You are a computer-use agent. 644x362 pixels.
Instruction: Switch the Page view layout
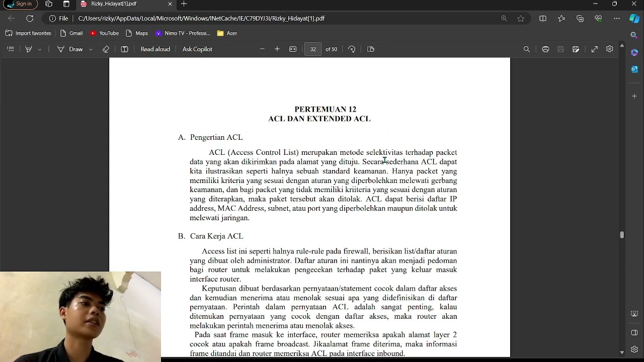tap(371, 49)
